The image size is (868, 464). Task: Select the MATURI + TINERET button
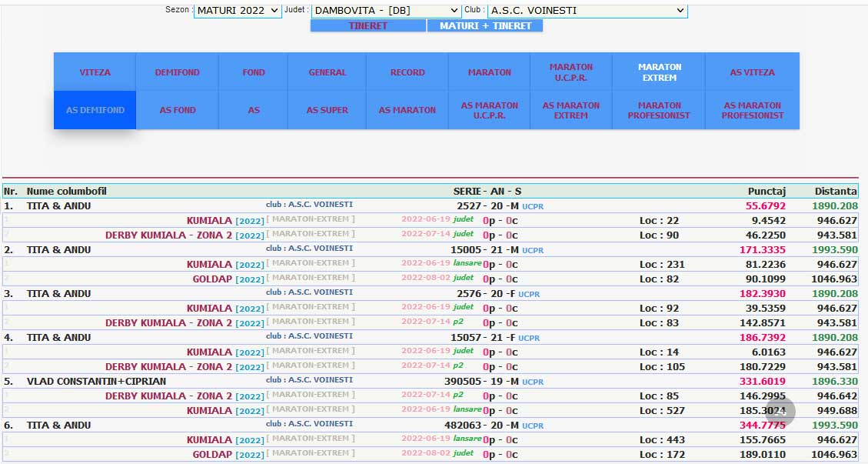click(x=485, y=25)
